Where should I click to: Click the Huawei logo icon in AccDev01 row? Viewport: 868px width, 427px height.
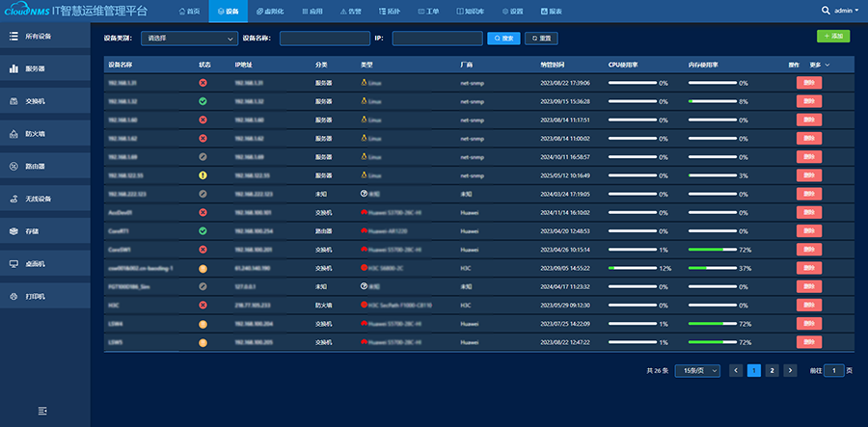point(364,212)
